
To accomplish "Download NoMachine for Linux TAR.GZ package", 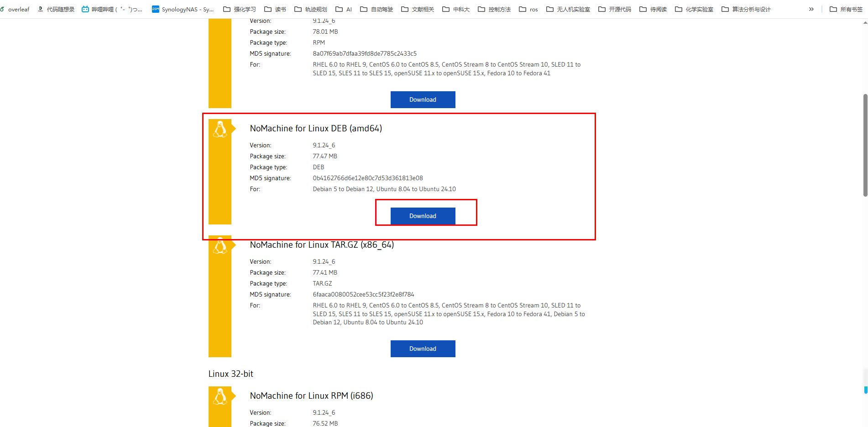I will (423, 349).
